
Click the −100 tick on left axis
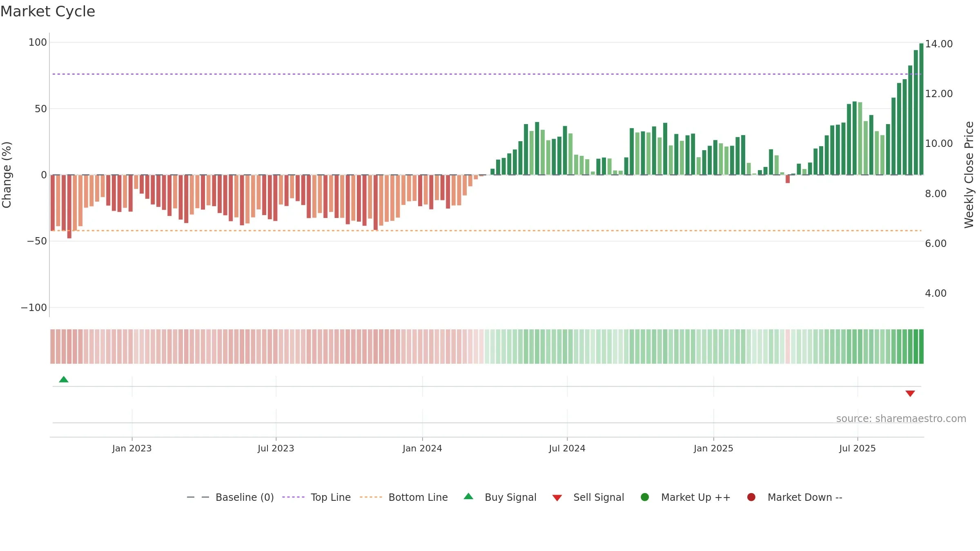[34, 308]
